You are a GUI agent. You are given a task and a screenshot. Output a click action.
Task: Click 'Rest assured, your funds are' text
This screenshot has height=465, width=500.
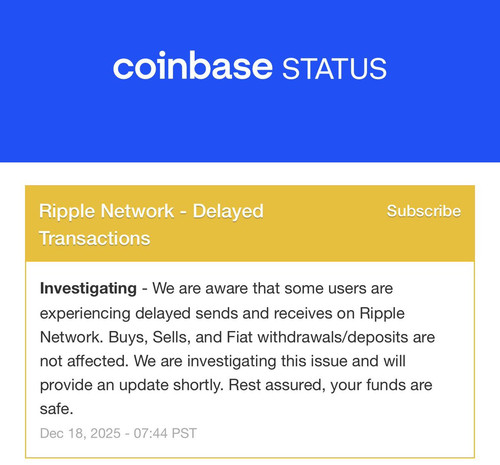[x=330, y=385]
